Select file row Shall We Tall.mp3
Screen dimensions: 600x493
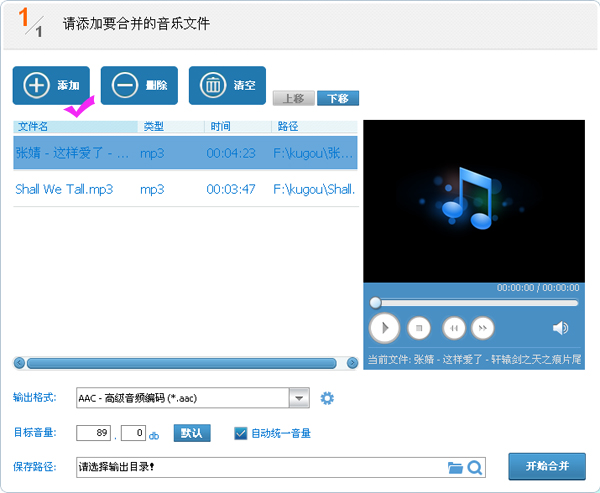[185, 189]
